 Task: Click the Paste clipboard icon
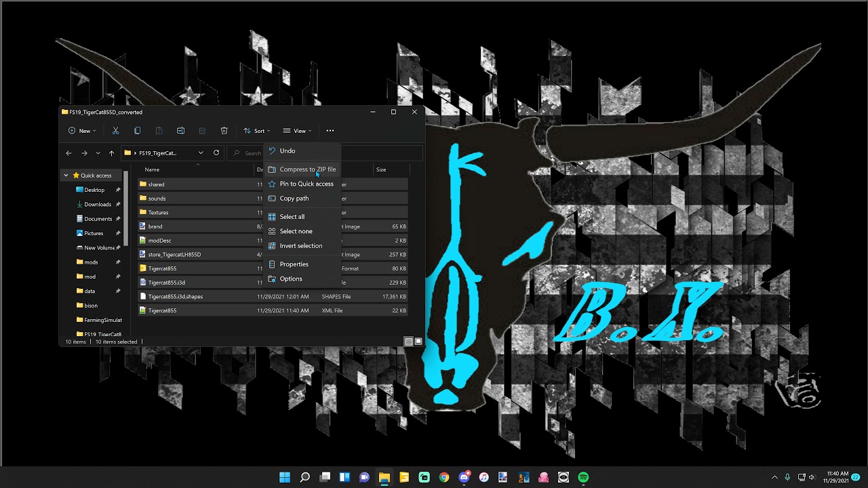(x=159, y=131)
